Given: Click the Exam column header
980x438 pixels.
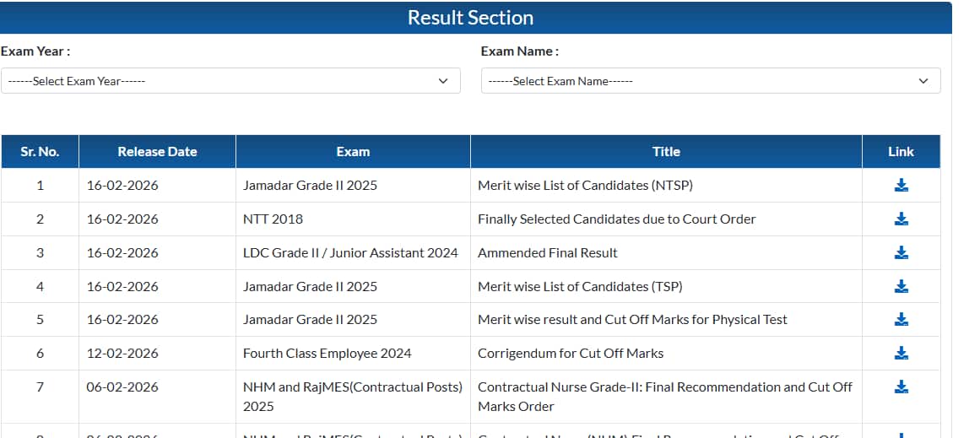Looking at the screenshot, I should click(x=353, y=152).
